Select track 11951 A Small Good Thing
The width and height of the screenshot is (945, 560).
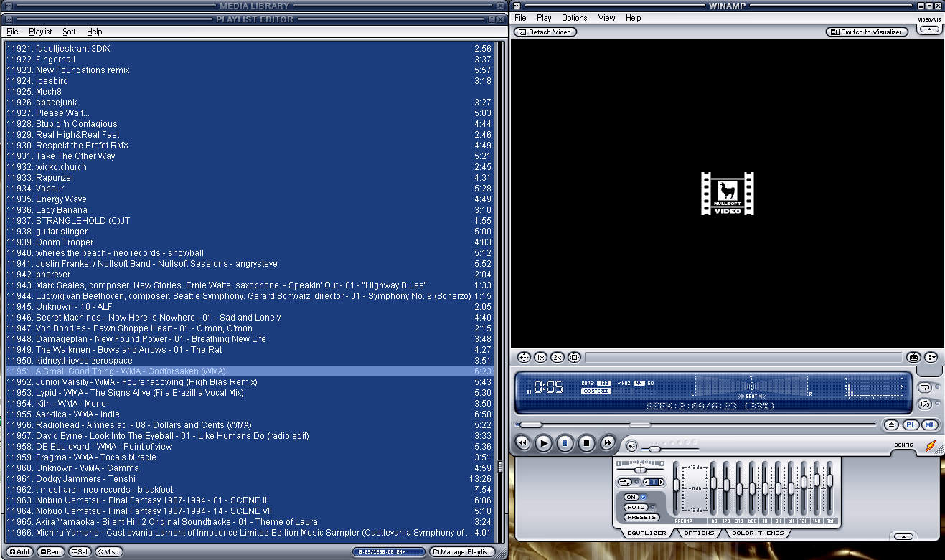coord(249,371)
